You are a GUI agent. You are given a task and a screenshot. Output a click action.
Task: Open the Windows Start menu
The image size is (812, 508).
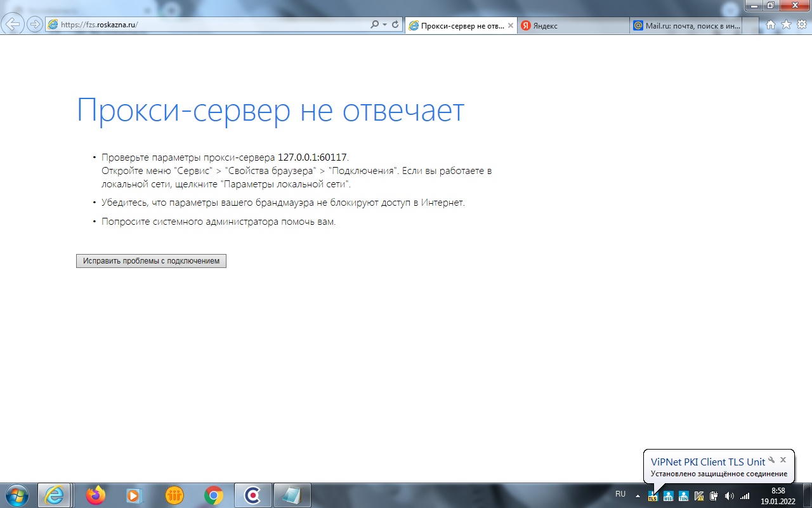16,495
